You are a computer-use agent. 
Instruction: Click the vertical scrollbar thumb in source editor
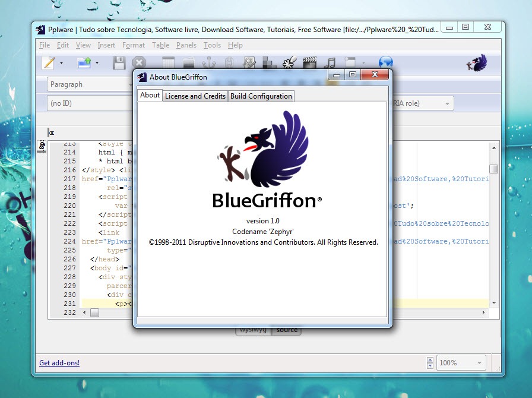493,169
